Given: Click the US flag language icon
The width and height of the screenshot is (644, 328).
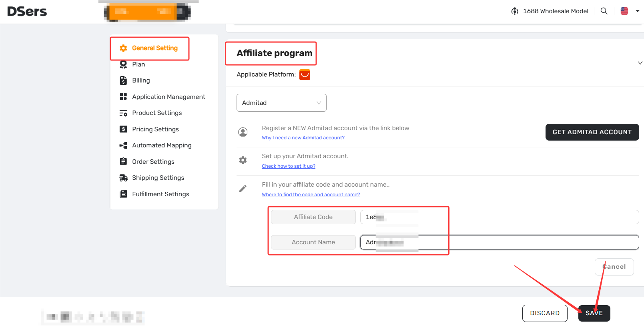Looking at the screenshot, I should tap(624, 11).
